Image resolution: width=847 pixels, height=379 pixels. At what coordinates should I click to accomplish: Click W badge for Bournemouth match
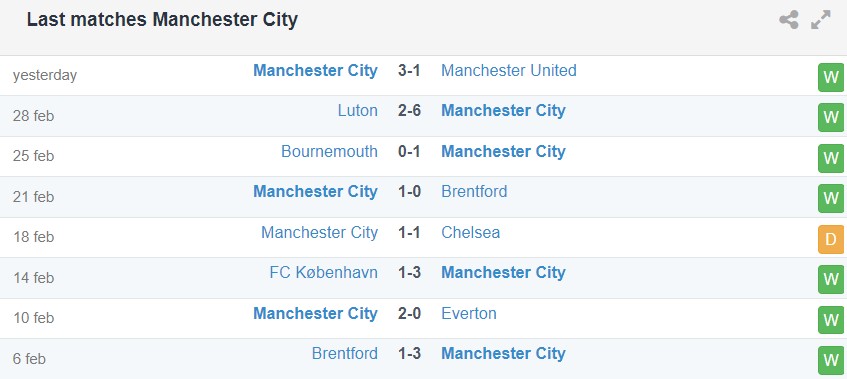[x=830, y=159]
